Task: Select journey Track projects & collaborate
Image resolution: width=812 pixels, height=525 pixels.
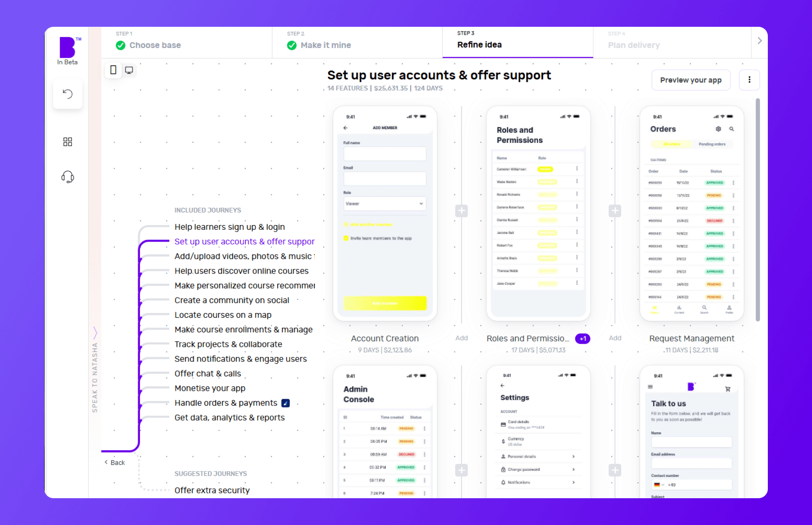Action: 228,344
